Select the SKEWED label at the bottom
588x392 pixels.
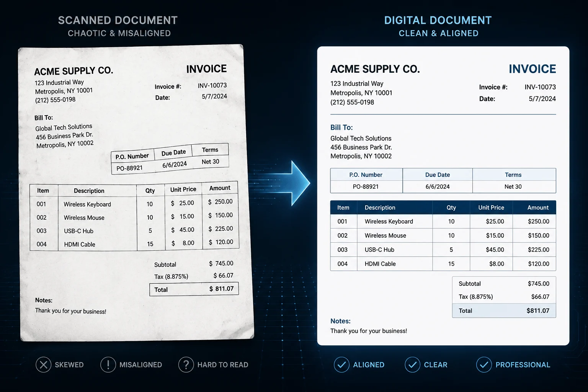pyautogui.click(x=69, y=365)
